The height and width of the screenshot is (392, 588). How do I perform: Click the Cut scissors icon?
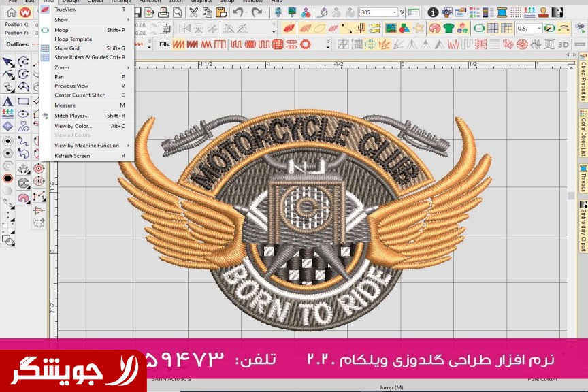tap(194, 12)
